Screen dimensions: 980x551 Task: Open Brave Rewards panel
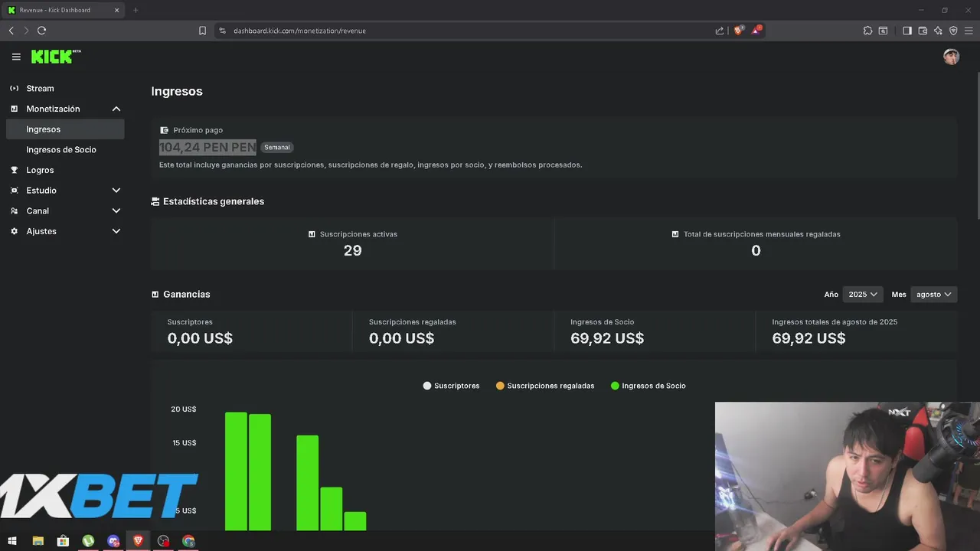point(756,31)
